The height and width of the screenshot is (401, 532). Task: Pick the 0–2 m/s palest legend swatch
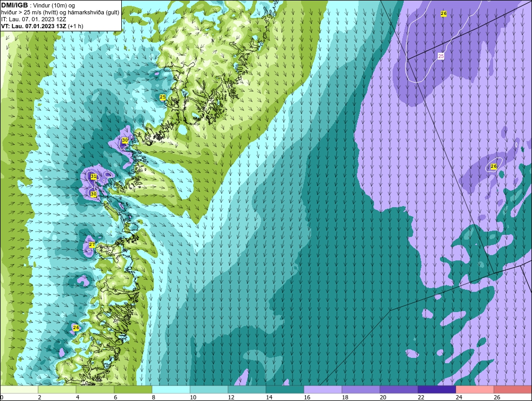[x=19, y=389]
